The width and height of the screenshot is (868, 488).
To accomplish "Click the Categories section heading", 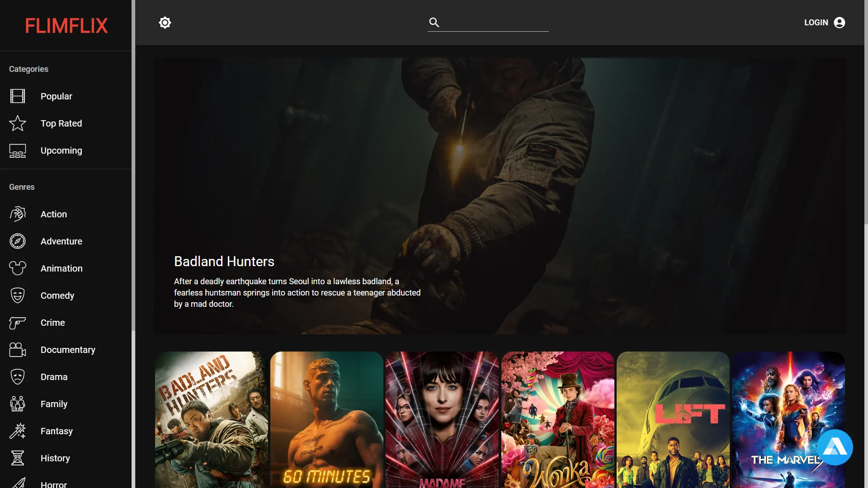I will click(28, 69).
